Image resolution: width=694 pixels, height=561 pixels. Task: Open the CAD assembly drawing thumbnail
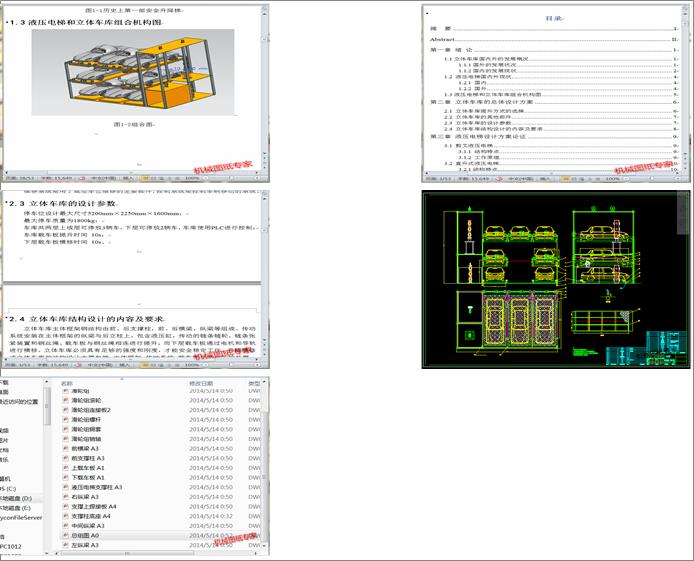[556, 279]
